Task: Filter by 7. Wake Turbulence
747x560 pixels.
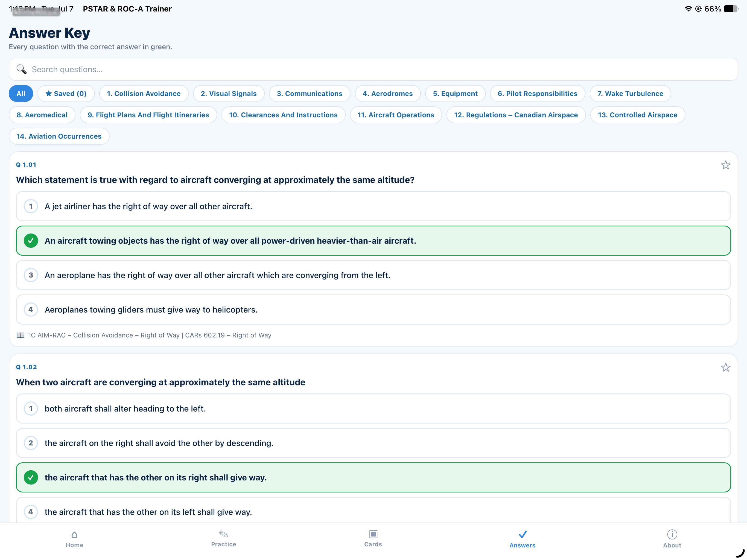Action: coord(630,94)
